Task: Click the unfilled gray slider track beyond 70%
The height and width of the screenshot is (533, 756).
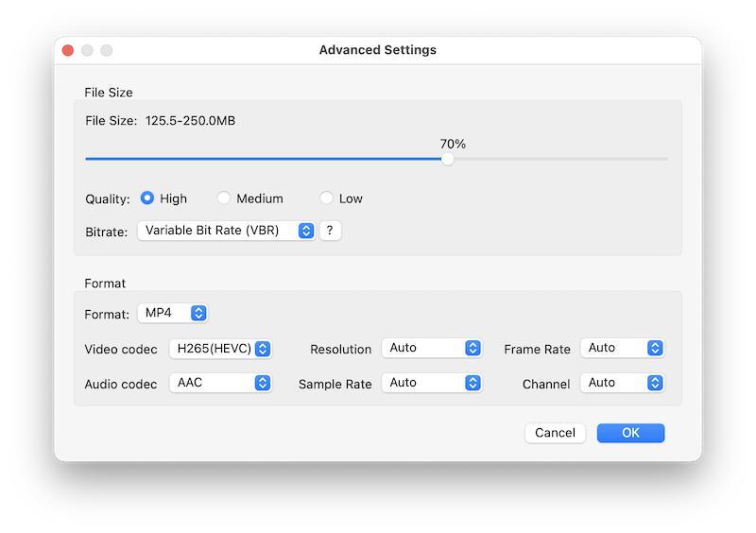Action: click(x=560, y=159)
